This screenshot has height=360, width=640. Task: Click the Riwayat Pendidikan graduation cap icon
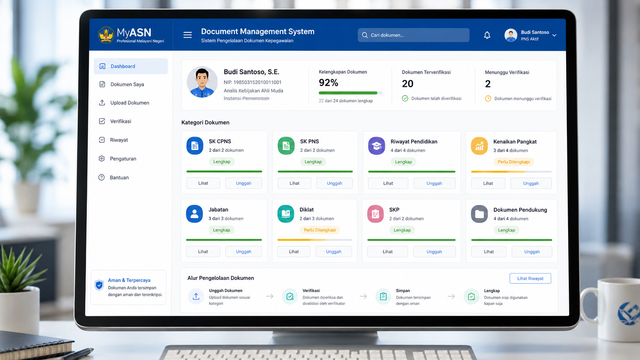376,146
